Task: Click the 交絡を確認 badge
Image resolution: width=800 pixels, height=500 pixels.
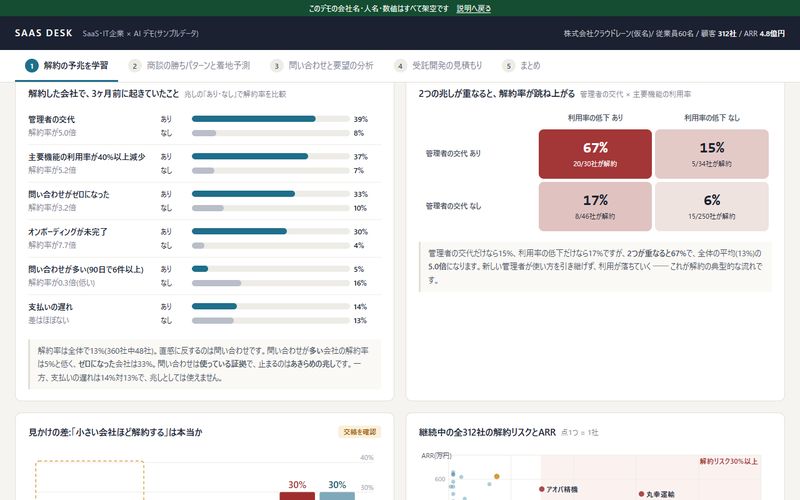Action: pyautogui.click(x=360, y=432)
